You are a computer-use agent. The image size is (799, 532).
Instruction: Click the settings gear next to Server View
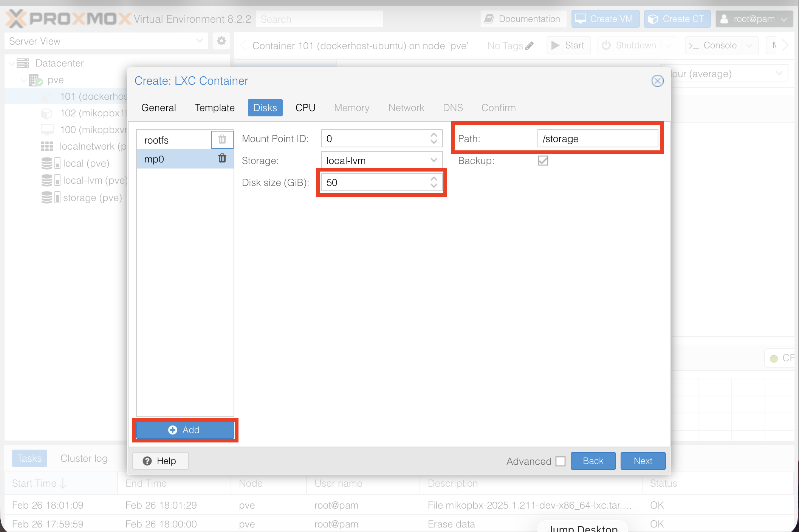click(221, 41)
